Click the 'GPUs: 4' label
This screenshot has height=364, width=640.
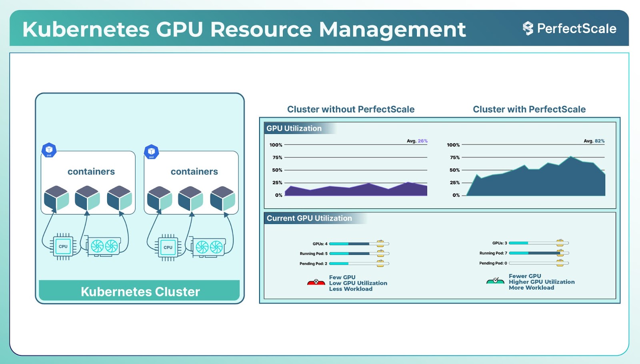pyautogui.click(x=320, y=244)
